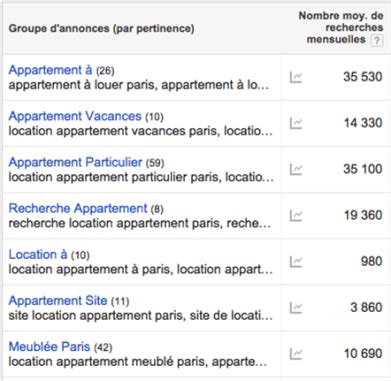391x381 pixels.
Task: Select the Appartement Particulier ad group link
Action: (75, 162)
